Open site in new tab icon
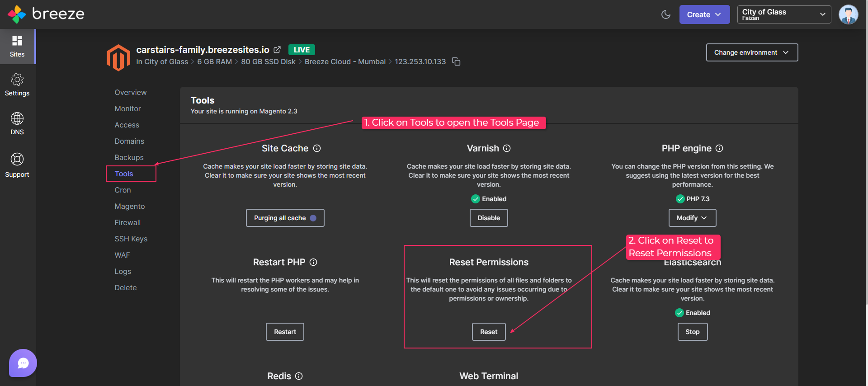The width and height of the screenshot is (868, 386). point(277,50)
